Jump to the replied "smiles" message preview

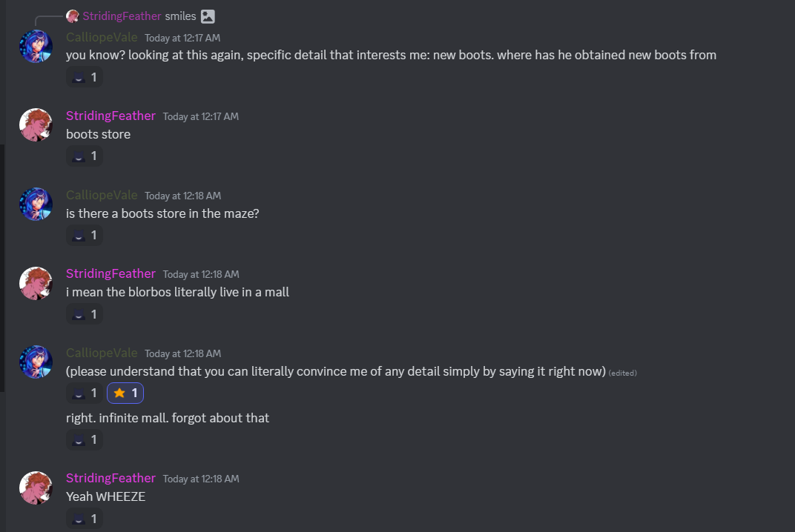pos(180,16)
